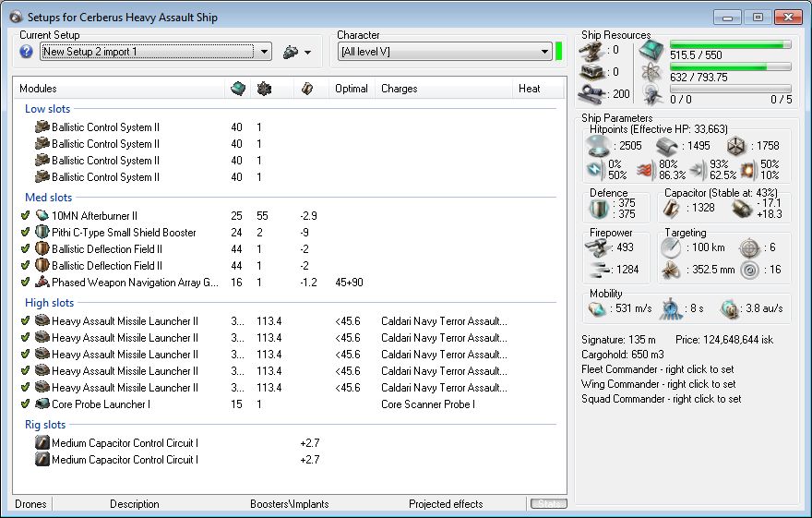Open the Current Setup dropdown
Screen dimensions: 812x518
264,53
